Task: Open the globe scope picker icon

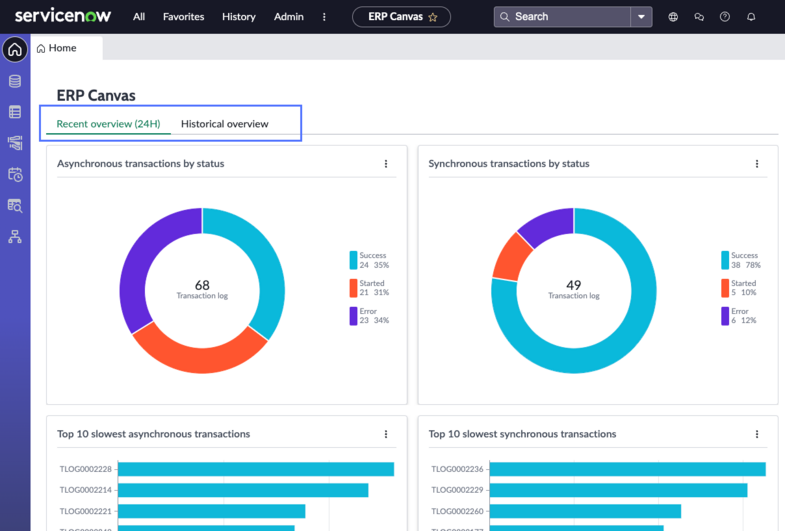Action: point(673,17)
